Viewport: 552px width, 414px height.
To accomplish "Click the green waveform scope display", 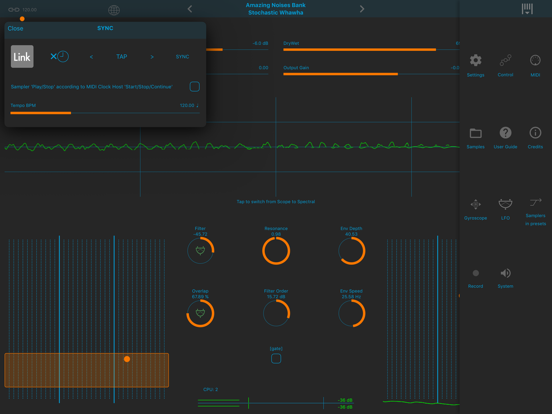I will click(x=232, y=146).
